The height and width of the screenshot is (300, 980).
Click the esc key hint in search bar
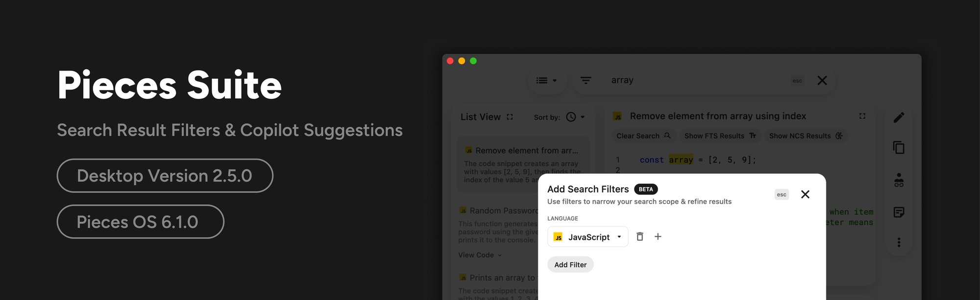tap(797, 81)
